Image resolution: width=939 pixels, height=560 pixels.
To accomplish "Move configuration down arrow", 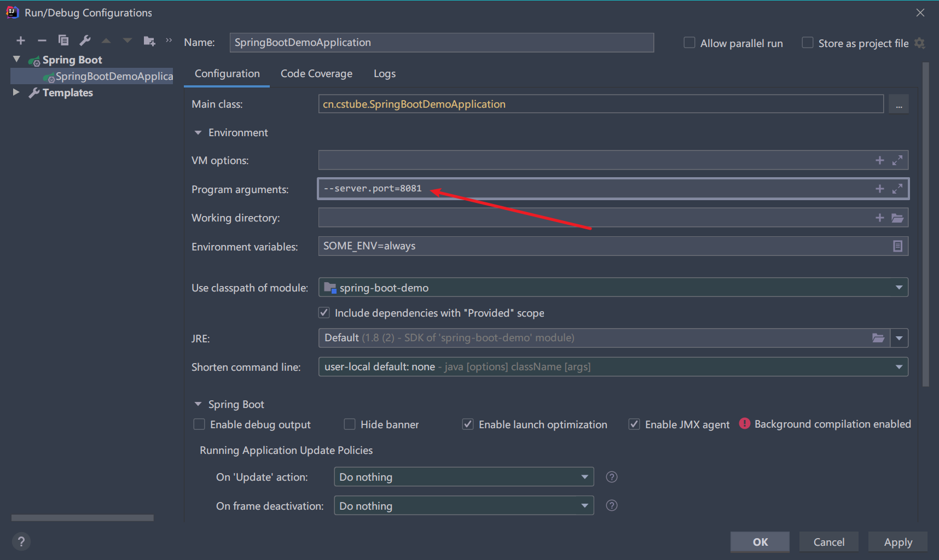I will (127, 40).
